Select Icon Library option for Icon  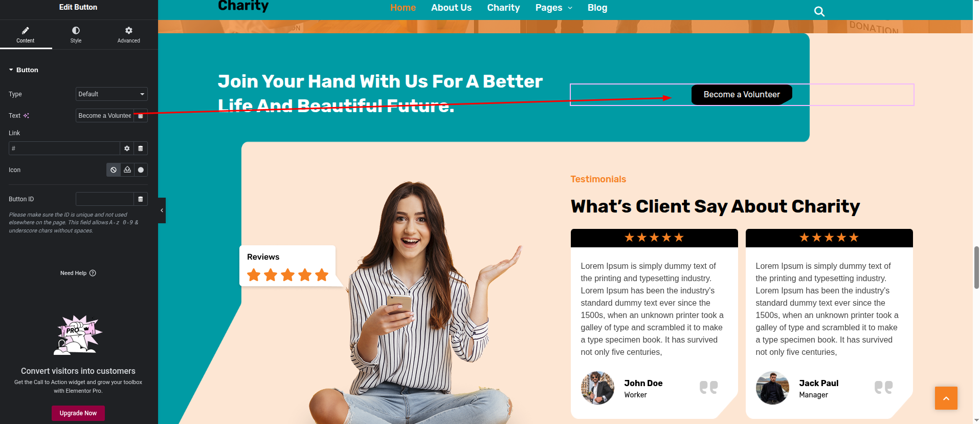coord(141,170)
